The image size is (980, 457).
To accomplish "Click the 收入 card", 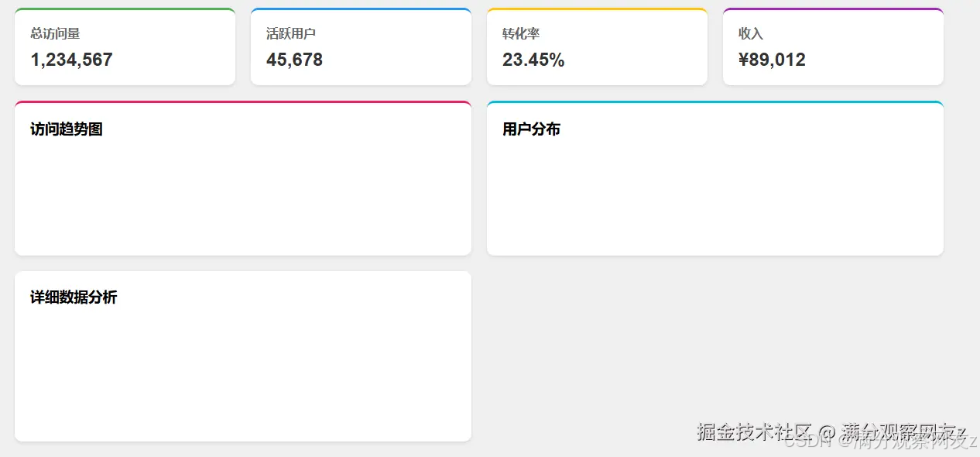I will pyautogui.click(x=832, y=46).
